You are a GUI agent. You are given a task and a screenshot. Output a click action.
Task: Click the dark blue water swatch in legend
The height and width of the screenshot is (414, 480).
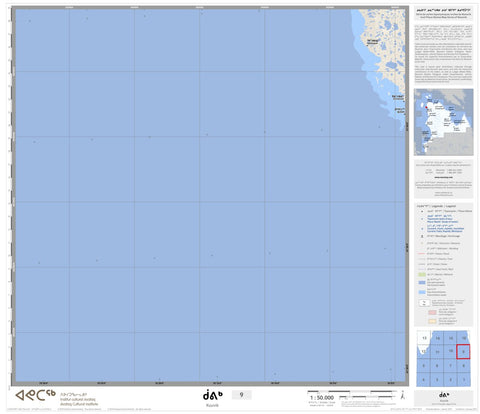click(422, 283)
